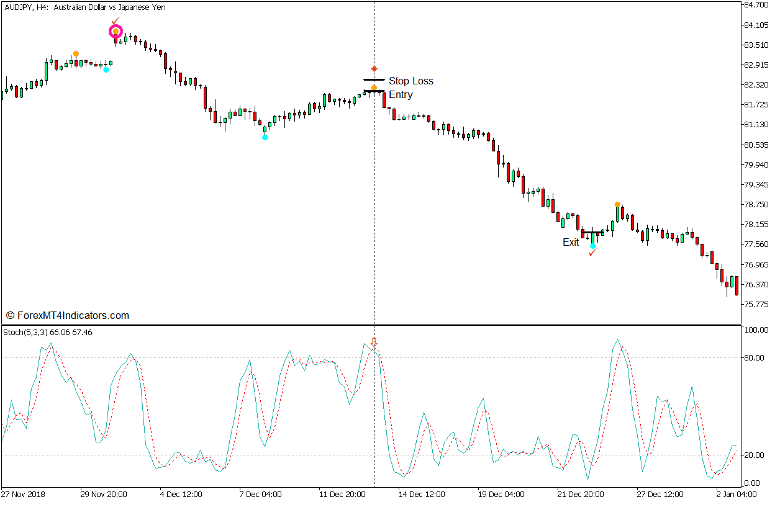Select the Entry horizontal line

click(x=374, y=91)
